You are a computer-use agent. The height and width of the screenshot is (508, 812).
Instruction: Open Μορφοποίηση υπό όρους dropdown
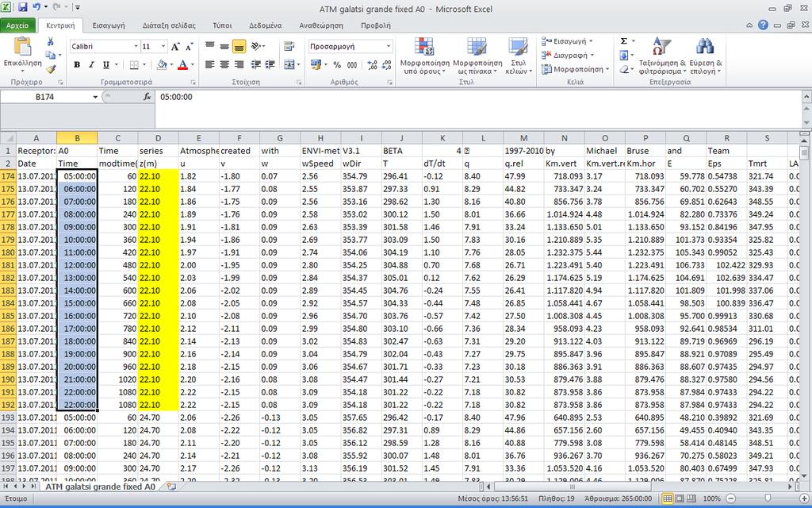[x=425, y=56]
